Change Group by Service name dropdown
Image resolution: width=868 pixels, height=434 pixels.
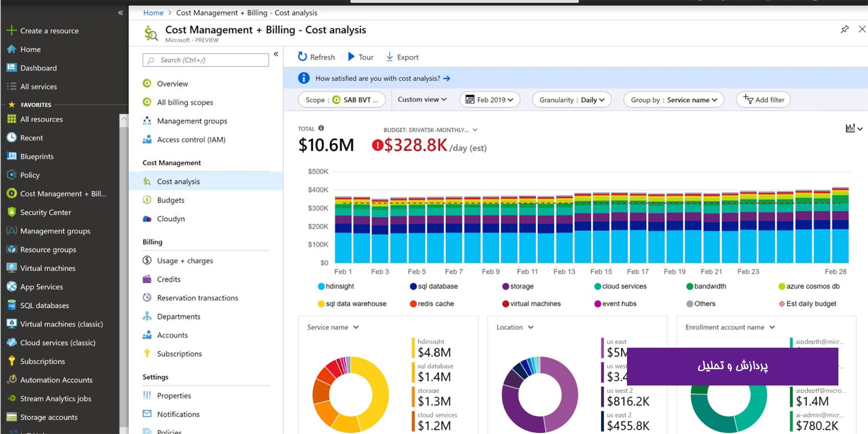pyautogui.click(x=674, y=100)
